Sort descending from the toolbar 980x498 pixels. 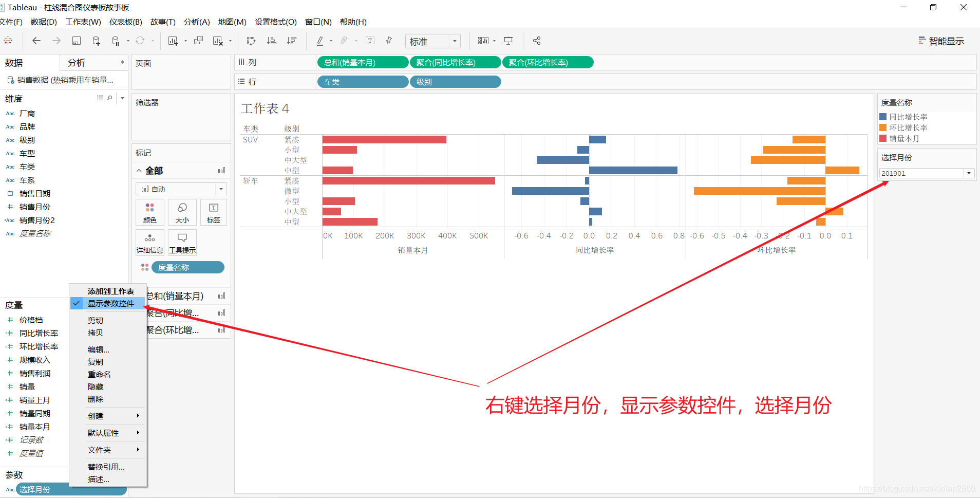pos(292,41)
